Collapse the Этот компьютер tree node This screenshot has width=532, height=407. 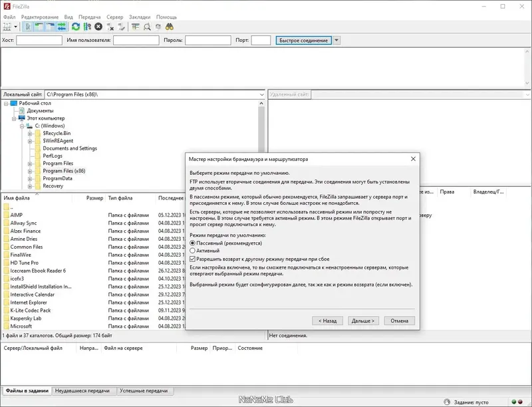pyautogui.click(x=14, y=118)
